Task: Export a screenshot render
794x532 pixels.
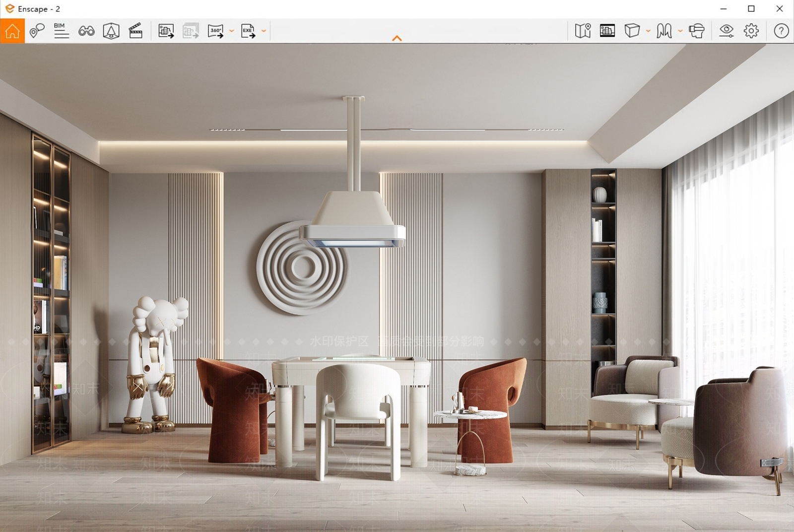Action: pos(166,31)
